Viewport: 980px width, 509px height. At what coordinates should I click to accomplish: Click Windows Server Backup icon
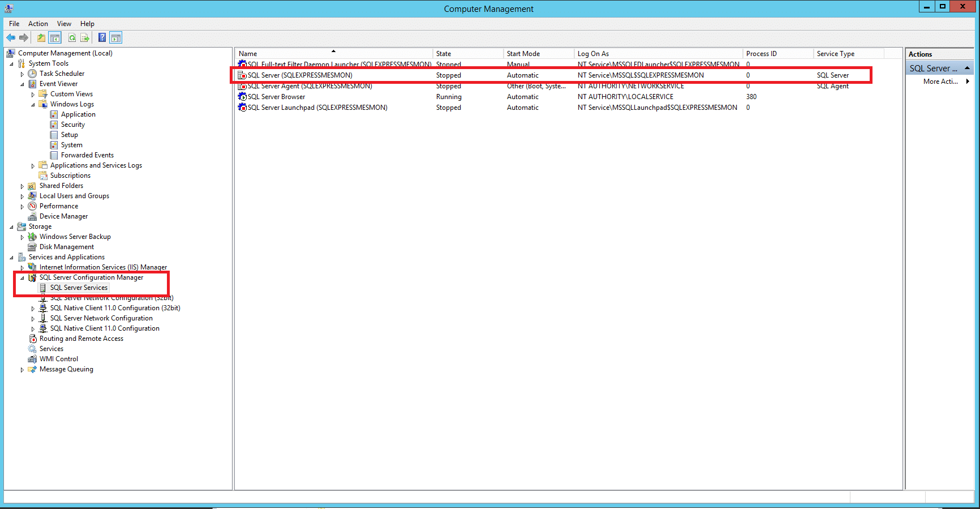pos(33,237)
